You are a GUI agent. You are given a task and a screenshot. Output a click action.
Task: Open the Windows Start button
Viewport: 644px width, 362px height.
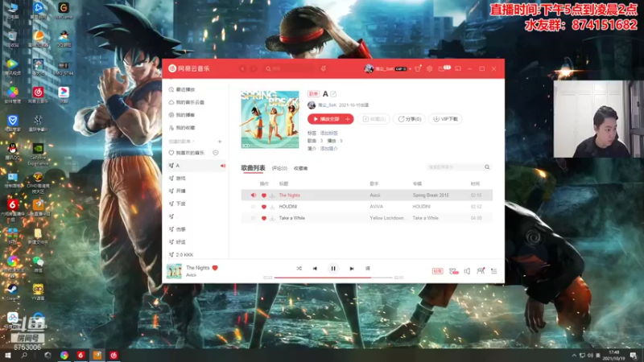[7, 355]
